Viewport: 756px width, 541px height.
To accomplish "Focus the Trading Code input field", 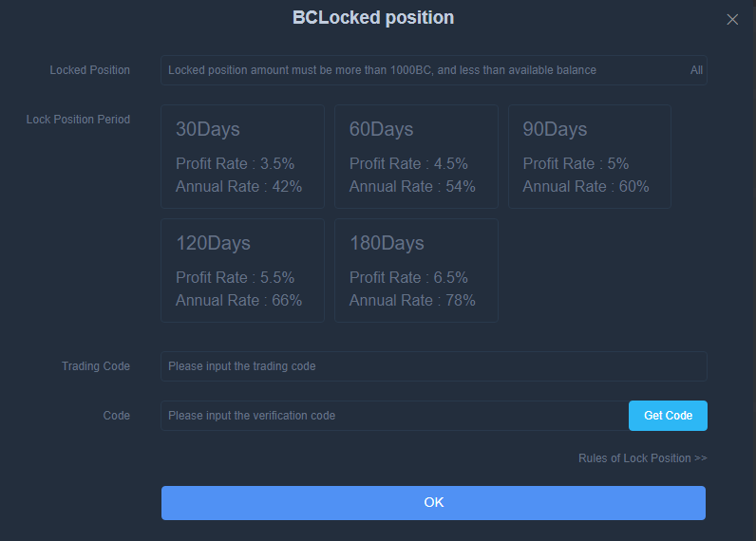I will pyautogui.click(x=433, y=366).
